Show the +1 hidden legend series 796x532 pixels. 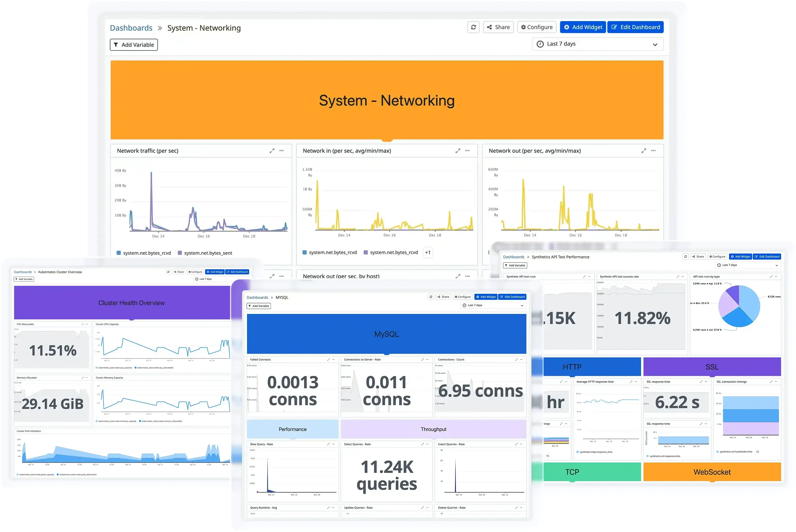tap(428, 252)
